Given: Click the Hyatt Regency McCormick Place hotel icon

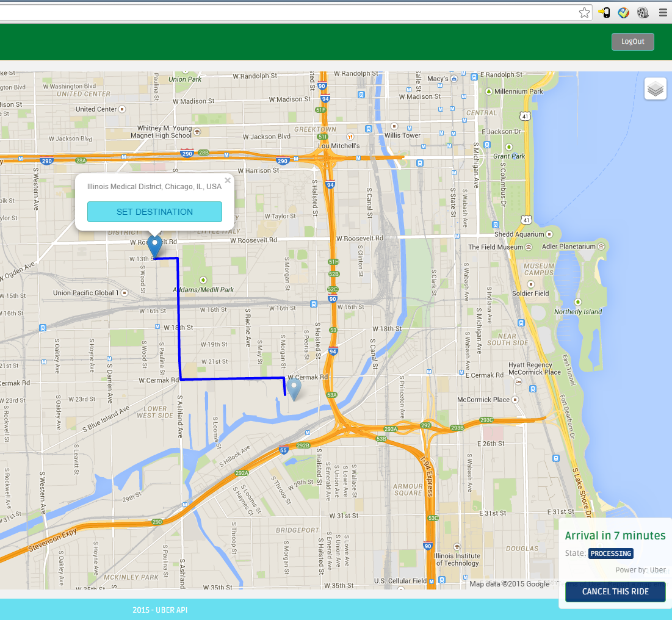Looking at the screenshot, I should (x=518, y=381).
